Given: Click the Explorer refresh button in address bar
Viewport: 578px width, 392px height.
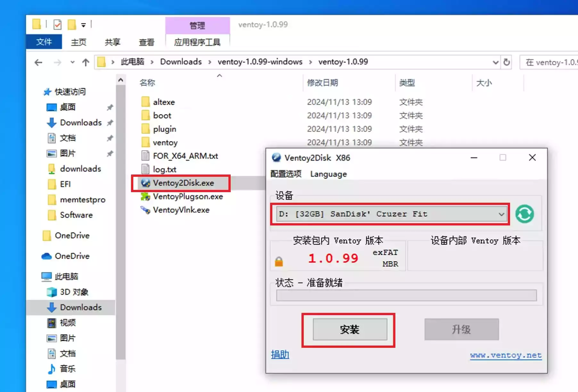Looking at the screenshot, I should click(x=507, y=62).
